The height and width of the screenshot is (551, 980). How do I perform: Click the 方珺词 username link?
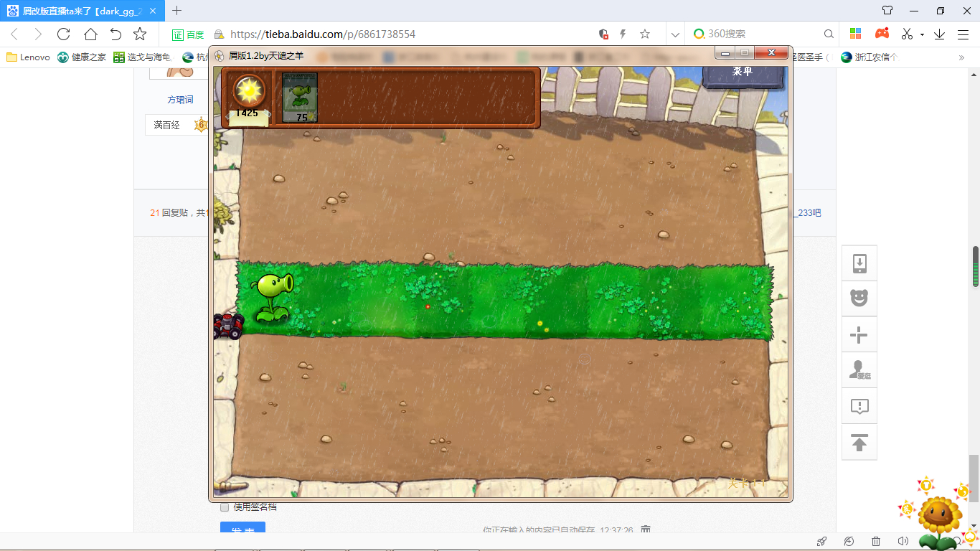click(180, 100)
